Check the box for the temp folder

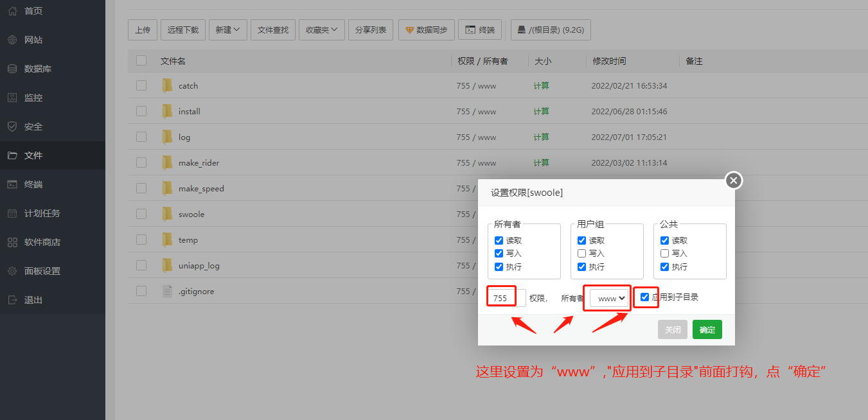coord(141,240)
